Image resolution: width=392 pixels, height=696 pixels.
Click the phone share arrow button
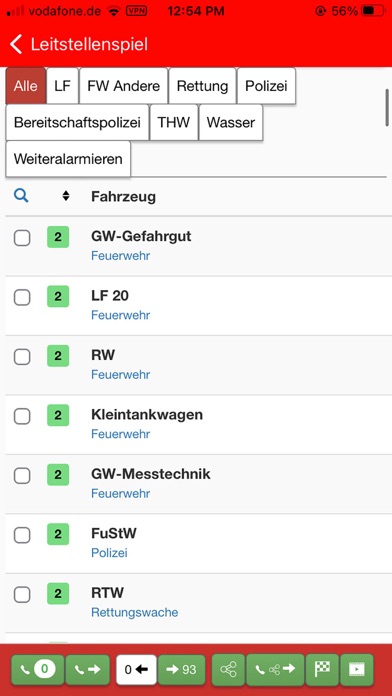click(x=275, y=669)
